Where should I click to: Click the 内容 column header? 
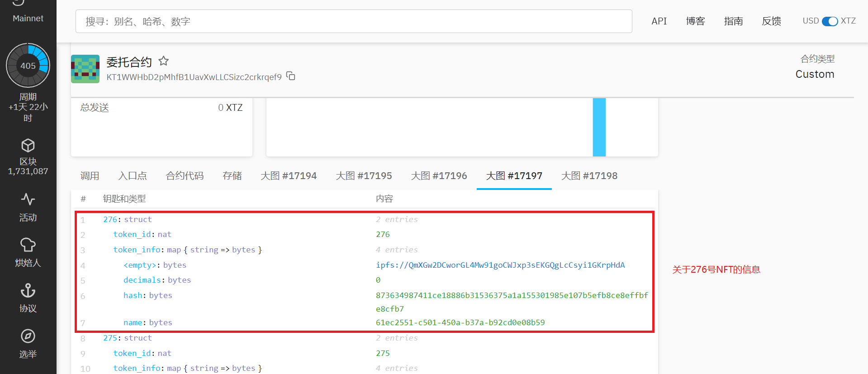pos(384,199)
